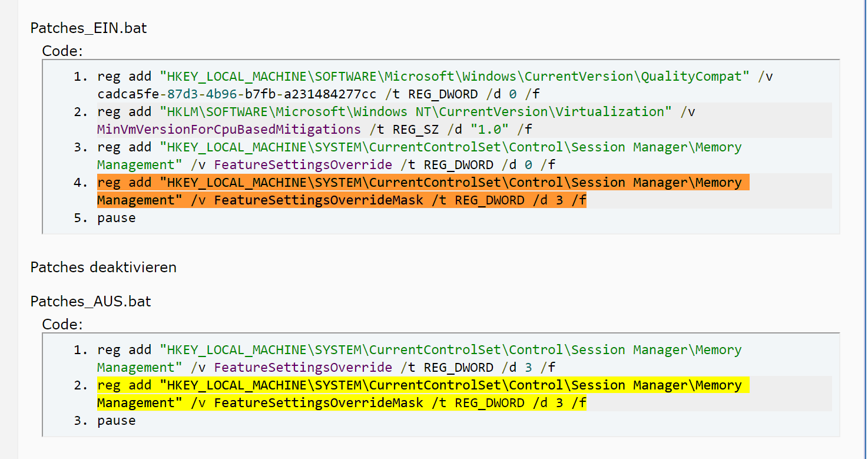Image resolution: width=868 pixels, height=459 pixels.
Task: Click the yellow-highlighted reg add line
Action: pos(423,385)
